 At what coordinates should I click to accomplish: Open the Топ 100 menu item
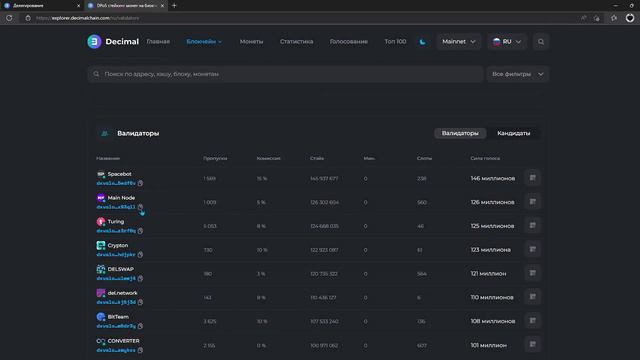pyautogui.click(x=395, y=42)
